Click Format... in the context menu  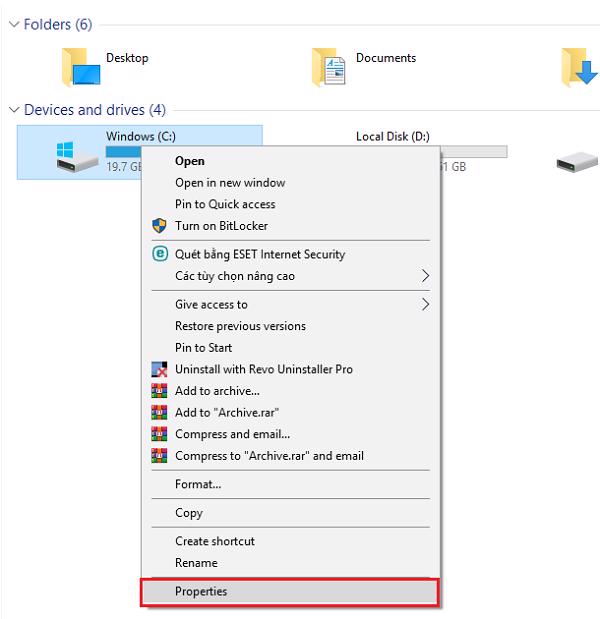[x=198, y=484]
